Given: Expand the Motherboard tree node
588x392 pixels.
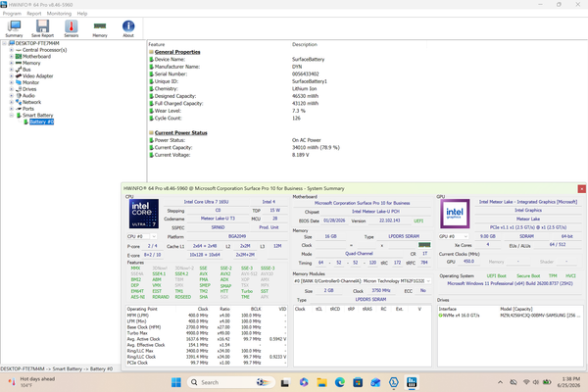Looking at the screenshot, I should 11,56.
